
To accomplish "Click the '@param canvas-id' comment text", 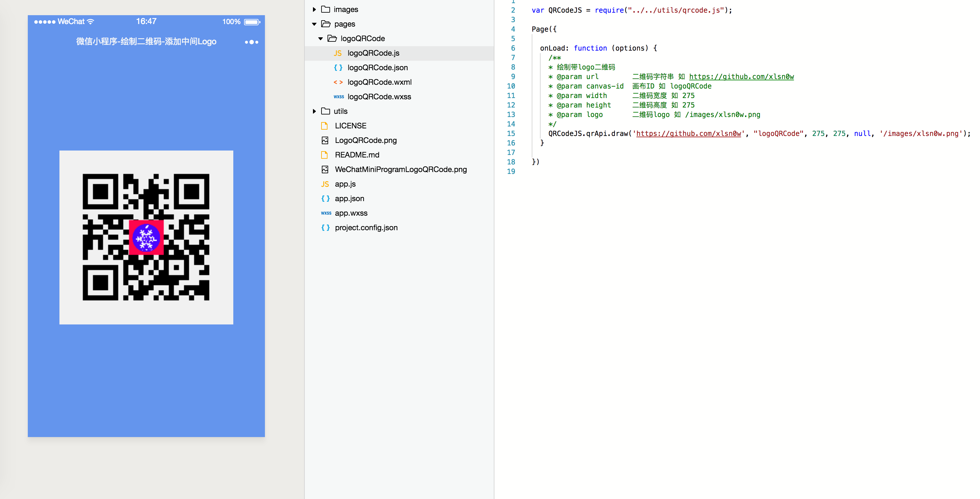I will click(590, 86).
